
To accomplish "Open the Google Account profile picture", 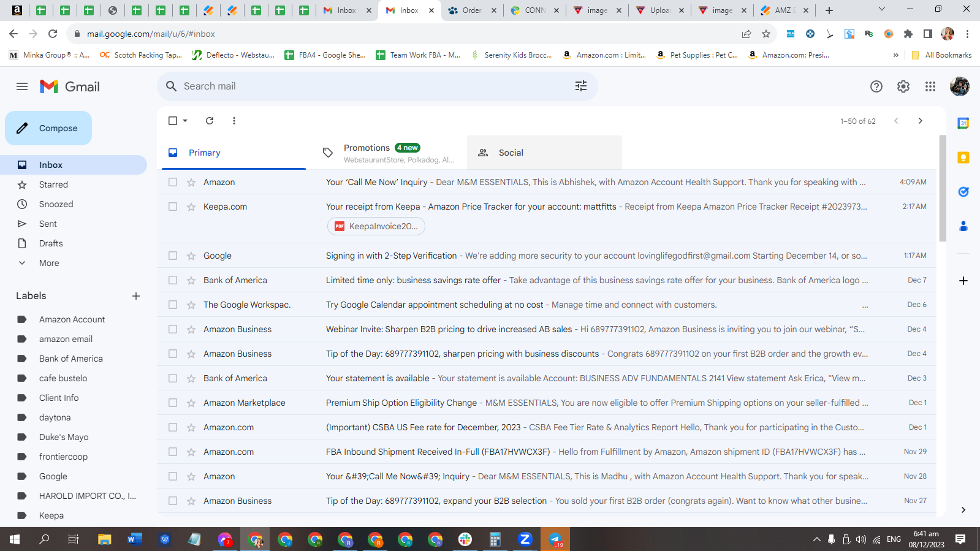I will [x=960, y=86].
